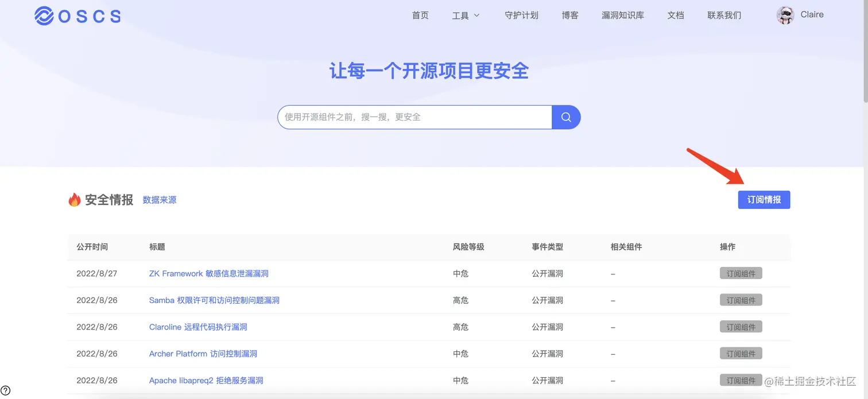Click the 2022/8/27 date cell
This screenshot has width=868, height=399.
[x=96, y=274]
